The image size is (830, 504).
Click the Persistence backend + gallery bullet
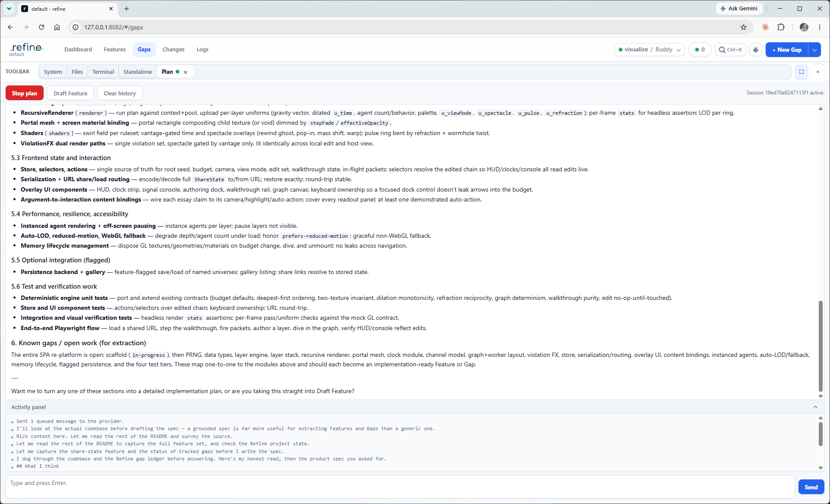tap(194, 272)
